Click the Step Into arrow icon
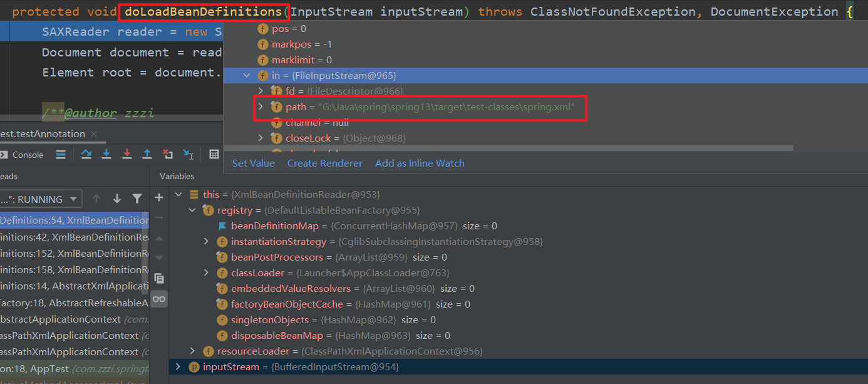 [106, 154]
